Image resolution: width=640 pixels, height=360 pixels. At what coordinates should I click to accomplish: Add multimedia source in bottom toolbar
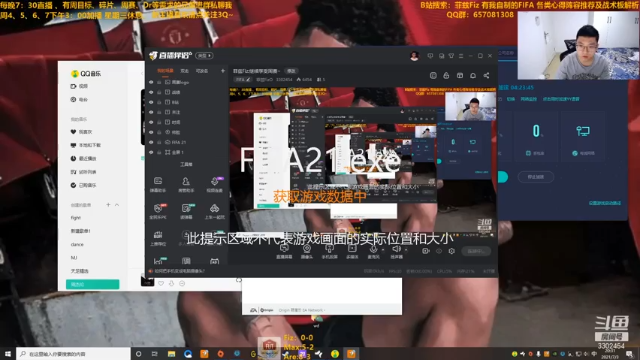click(352, 251)
